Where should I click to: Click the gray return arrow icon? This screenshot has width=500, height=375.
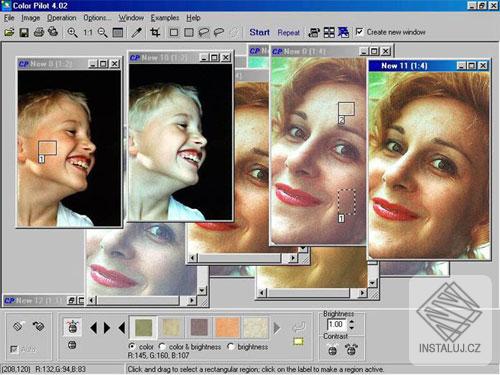coord(299,326)
